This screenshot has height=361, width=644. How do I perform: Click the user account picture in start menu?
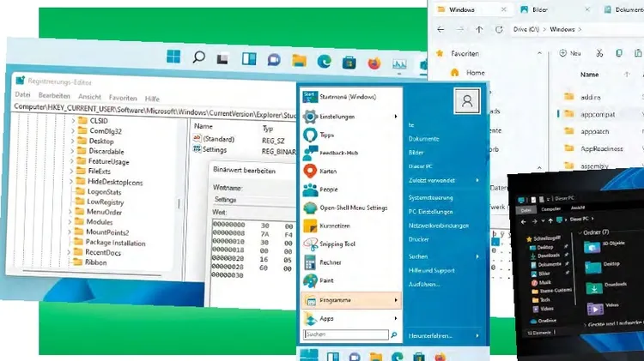467,101
